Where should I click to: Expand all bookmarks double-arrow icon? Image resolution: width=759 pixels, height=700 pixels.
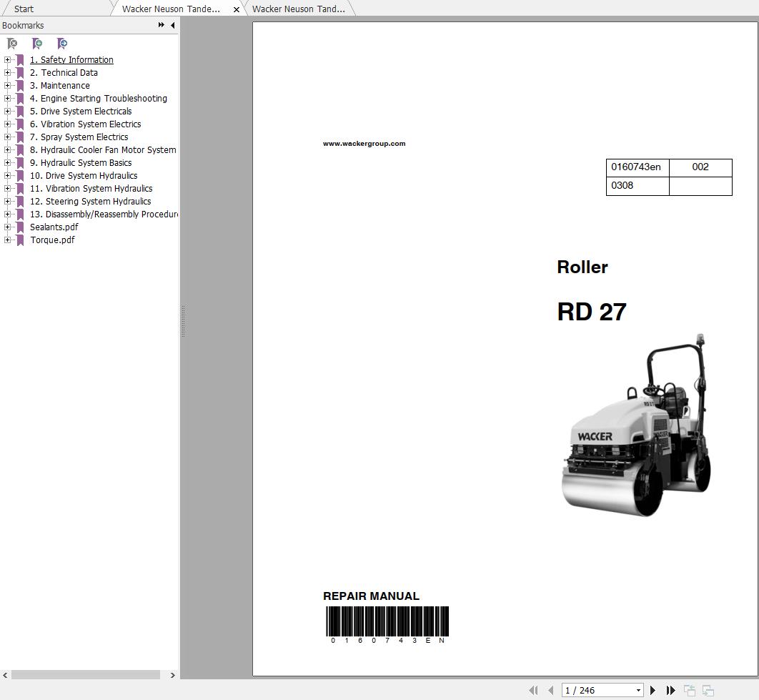click(x=162, y=25)
